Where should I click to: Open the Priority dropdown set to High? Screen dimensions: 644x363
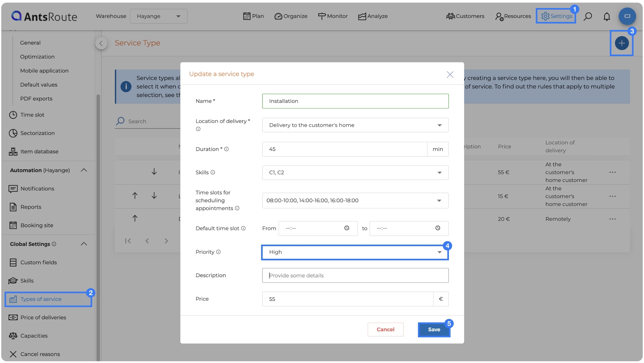point(355,252)
